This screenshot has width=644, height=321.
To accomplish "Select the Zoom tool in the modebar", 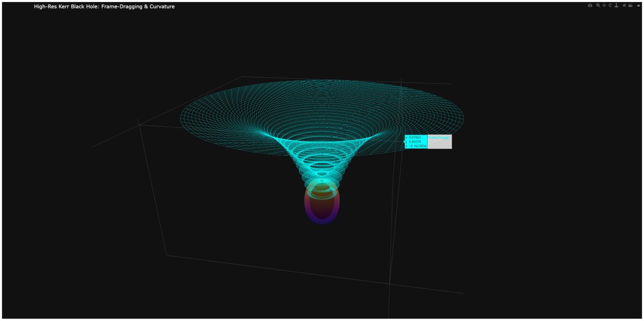I will click(x=598, y=5).
